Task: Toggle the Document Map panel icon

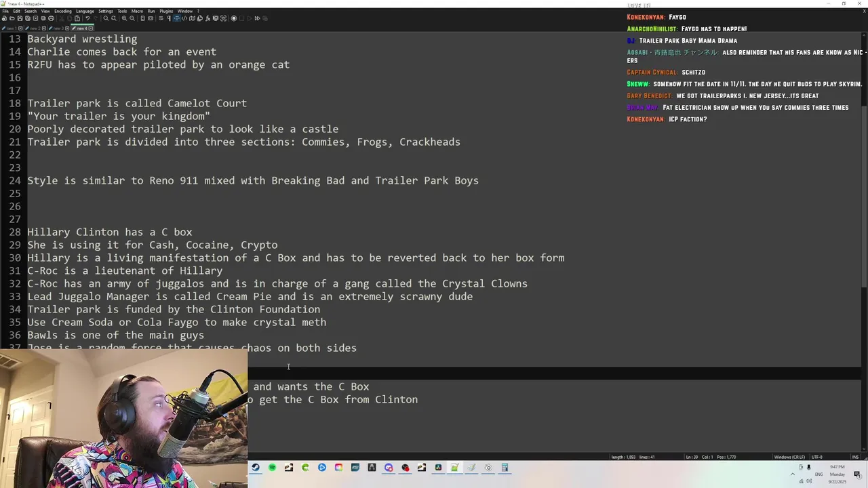Action: click(x=192, y=18)
